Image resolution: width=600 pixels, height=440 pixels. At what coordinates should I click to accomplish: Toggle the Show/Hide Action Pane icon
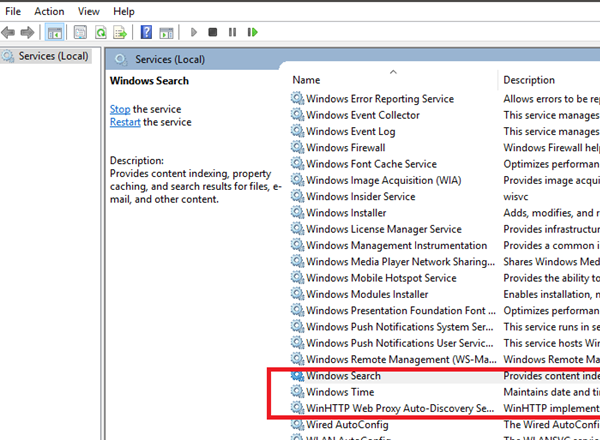click(x=166, y=33)
